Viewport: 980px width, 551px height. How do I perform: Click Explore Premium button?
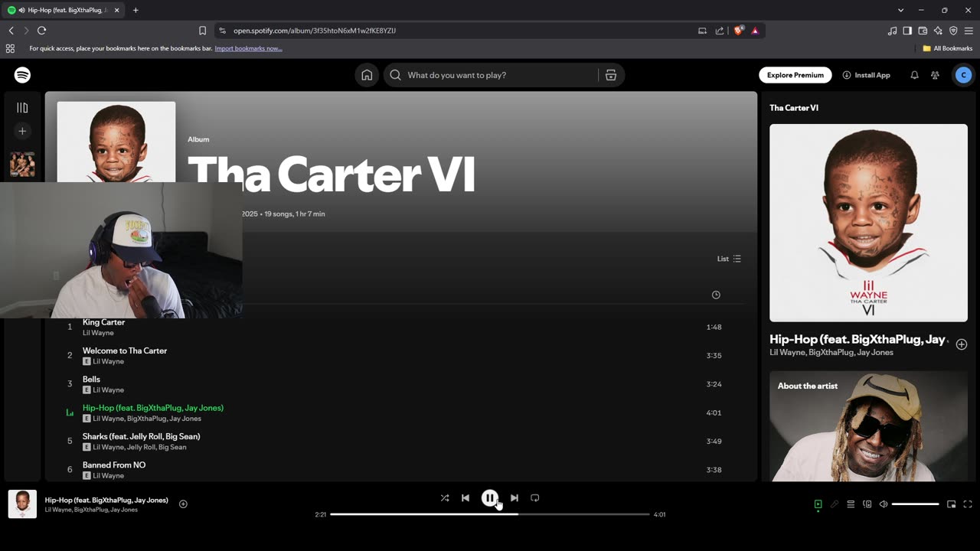[x=795, y=75]
